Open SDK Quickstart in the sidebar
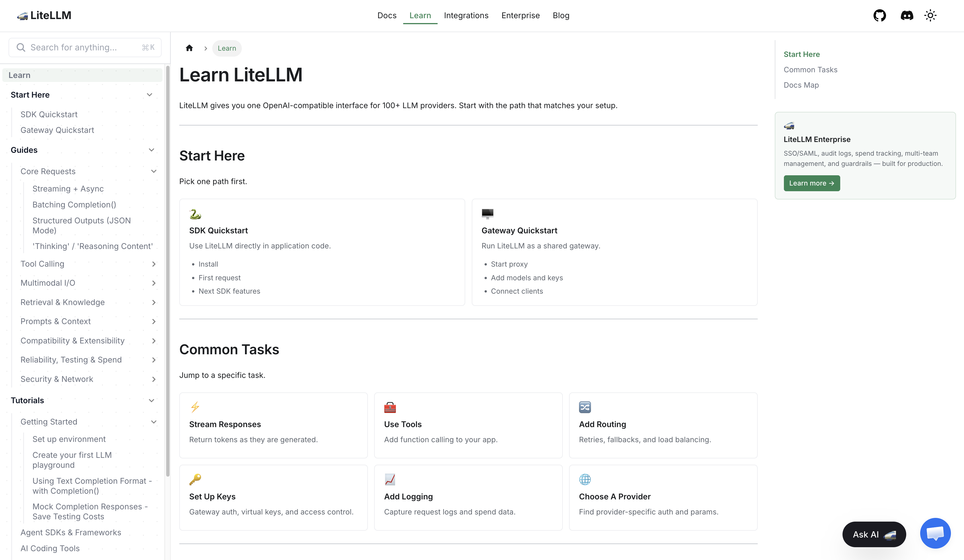Screen dimensions: 964x560 49,114
